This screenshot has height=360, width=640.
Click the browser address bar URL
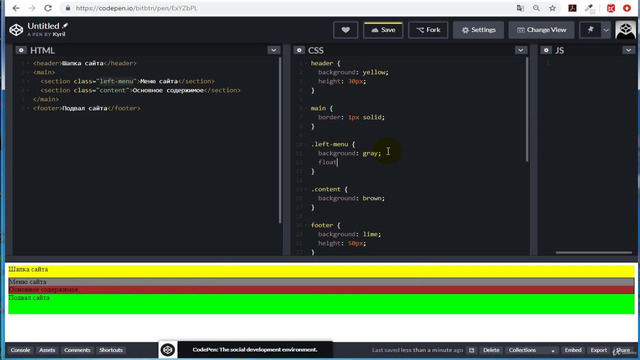(136, 8)
